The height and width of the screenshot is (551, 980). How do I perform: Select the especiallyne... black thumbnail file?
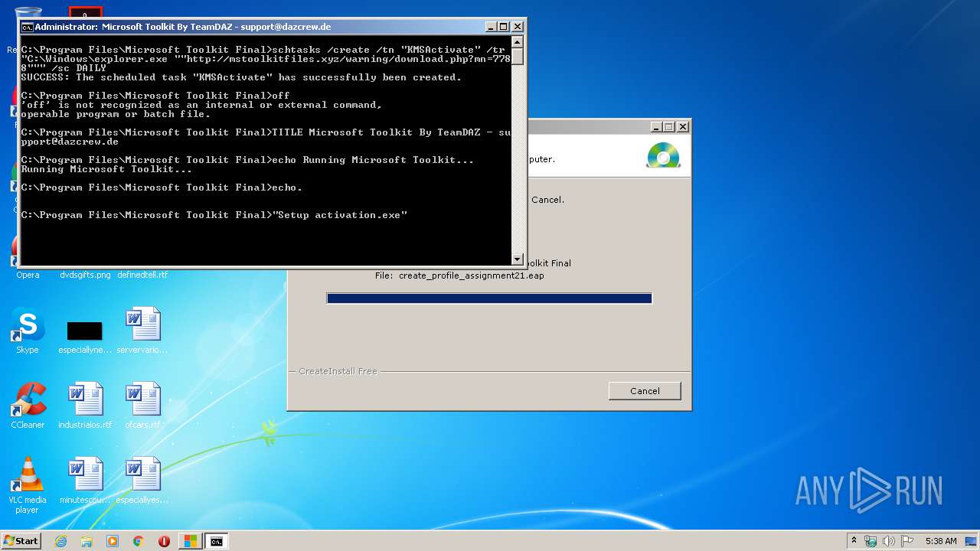tap(85, 337)
